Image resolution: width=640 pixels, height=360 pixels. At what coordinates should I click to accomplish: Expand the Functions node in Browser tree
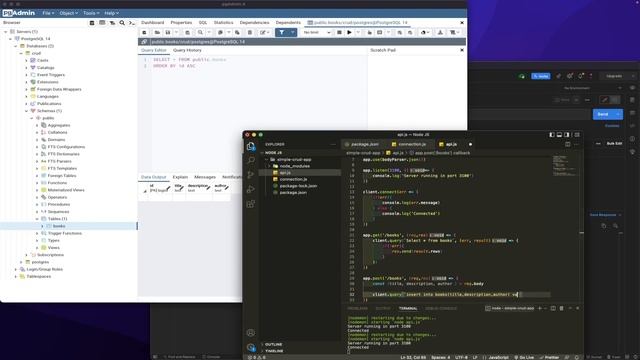[37, 183]
